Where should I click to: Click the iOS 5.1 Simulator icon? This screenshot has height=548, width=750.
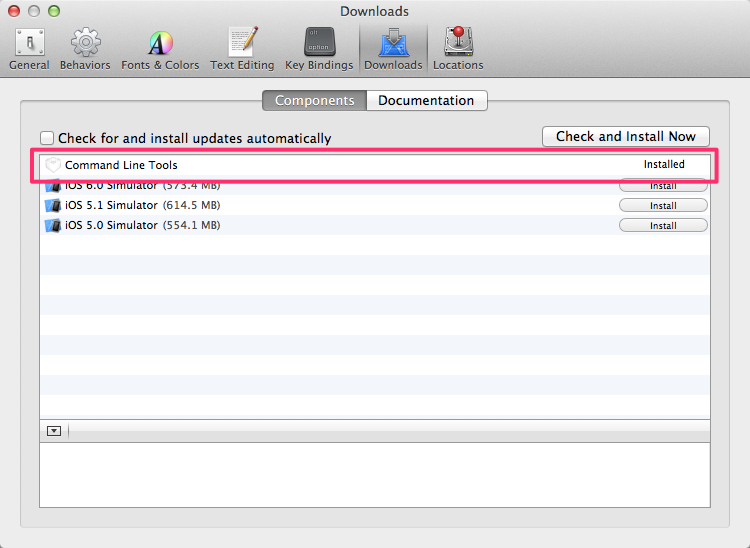click(x=53, y=205)
